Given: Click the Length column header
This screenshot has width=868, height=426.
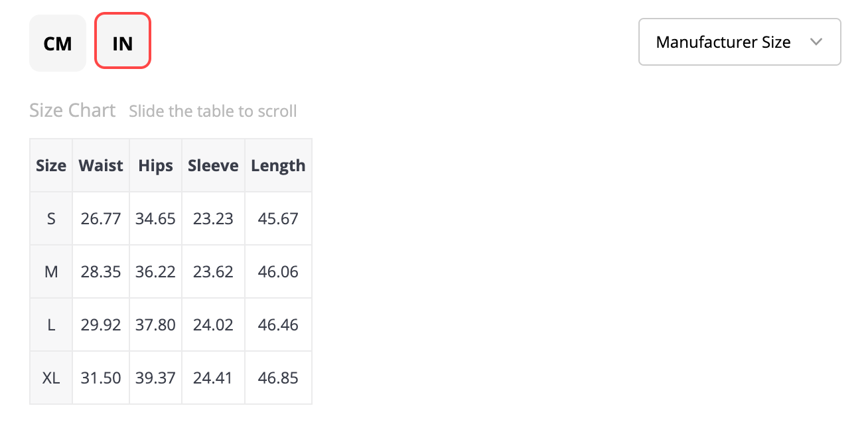Looking at the screenshot, I should pos(278,166).
